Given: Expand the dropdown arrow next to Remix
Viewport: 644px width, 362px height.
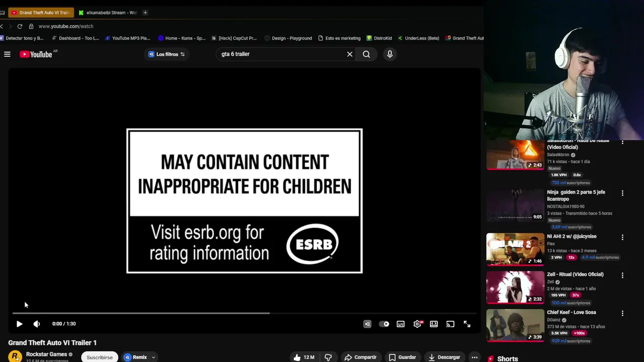Looking at the screenshot, I should (153, 357).
